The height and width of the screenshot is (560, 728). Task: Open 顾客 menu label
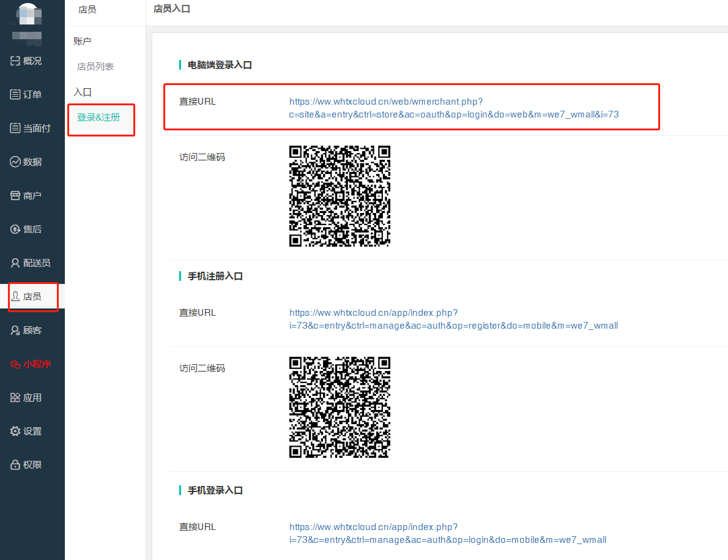[32, 330]
